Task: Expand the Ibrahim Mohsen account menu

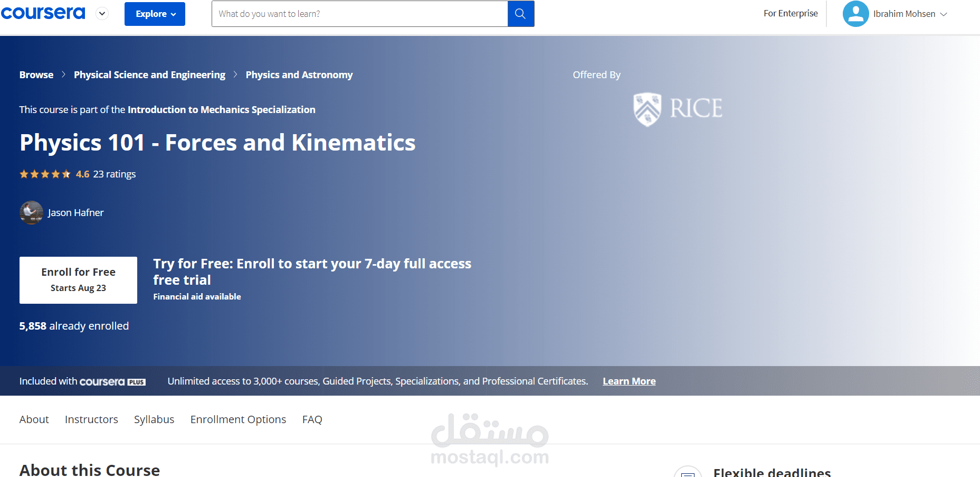Action: (910, 14)
